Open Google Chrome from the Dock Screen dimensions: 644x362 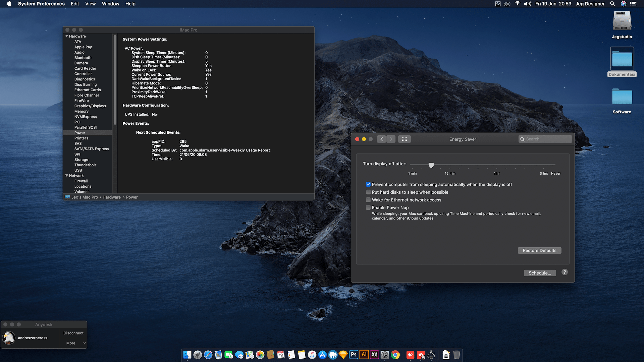tap(395, 355)
